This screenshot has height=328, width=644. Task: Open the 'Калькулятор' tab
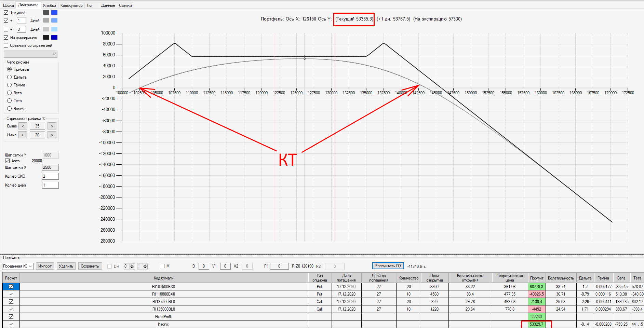(71, 5)
